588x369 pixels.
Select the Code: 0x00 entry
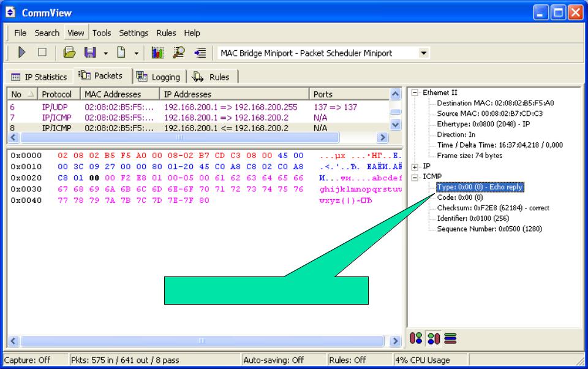point(460,197)
